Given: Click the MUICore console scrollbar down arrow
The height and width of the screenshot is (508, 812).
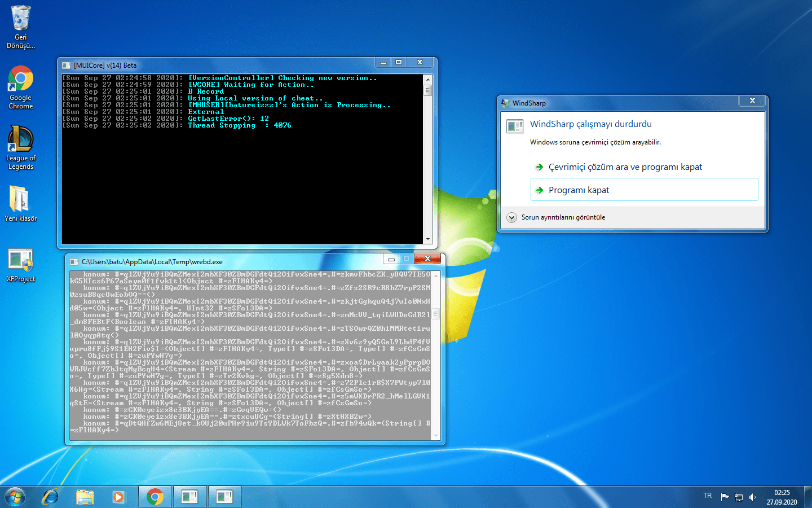Looking at the screenshot, I should coord(428,239).
